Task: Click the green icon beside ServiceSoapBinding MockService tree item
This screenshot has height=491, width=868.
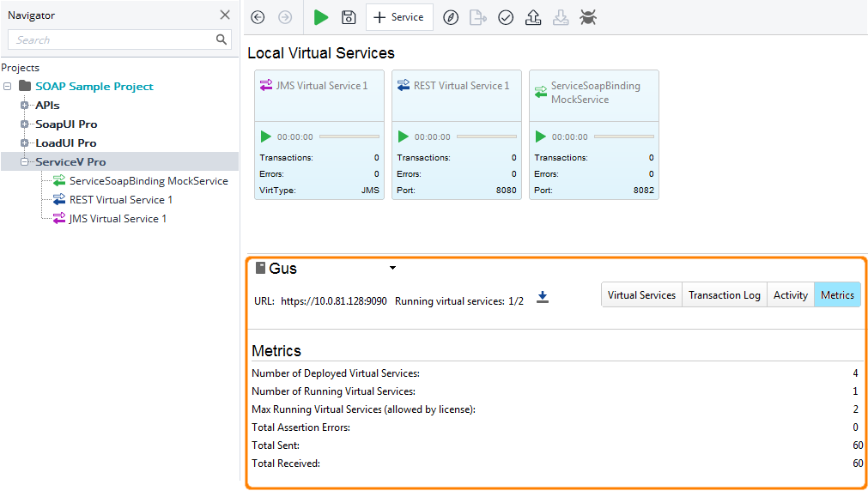Action: (x=59, y=180)
